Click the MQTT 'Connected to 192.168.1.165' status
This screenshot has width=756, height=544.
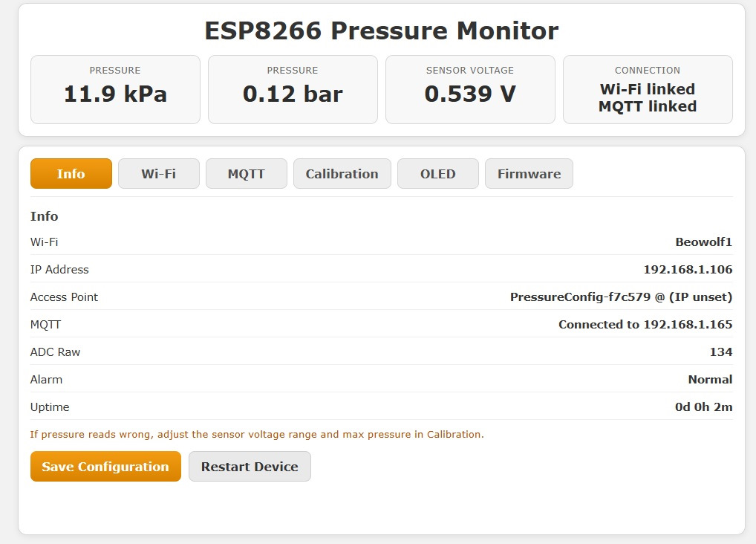(x=645, y=324)
